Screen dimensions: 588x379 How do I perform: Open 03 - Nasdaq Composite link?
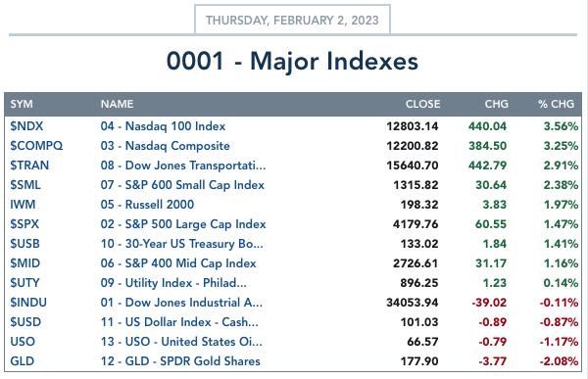pyautogui.click(x=166, y=146)
